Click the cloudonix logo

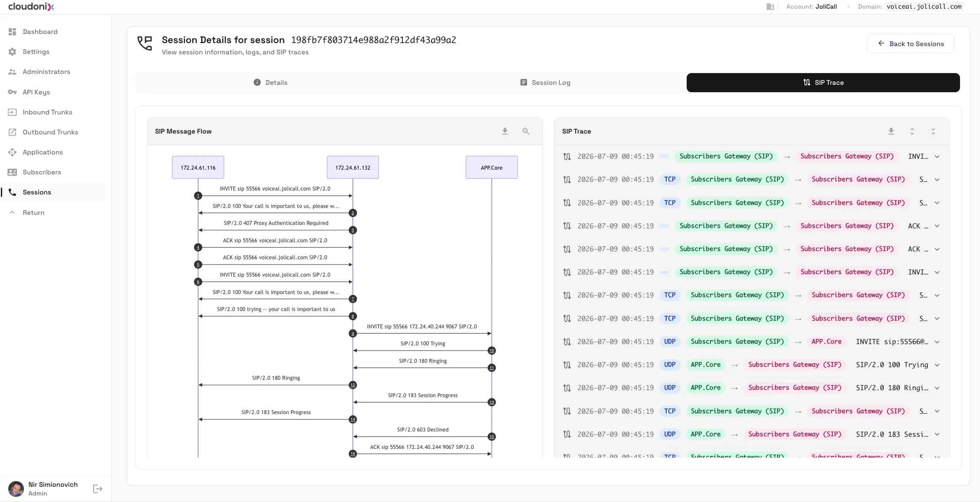[x=31, y=7]
